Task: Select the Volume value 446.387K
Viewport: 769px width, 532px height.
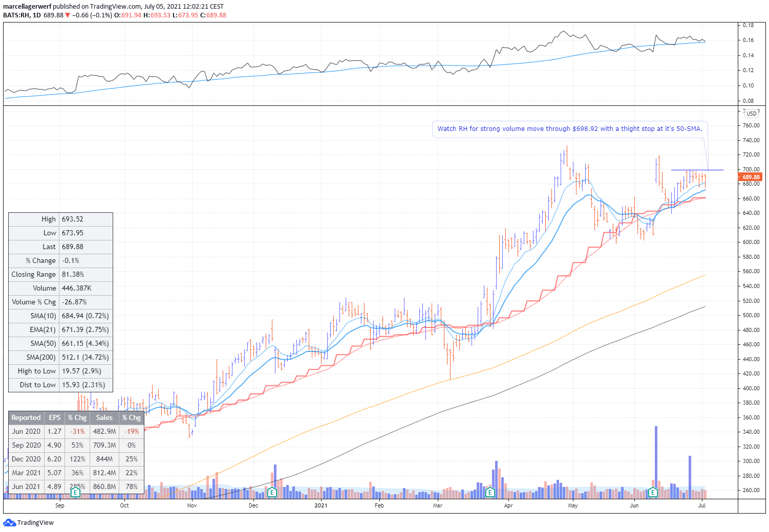Action: click(x=77, y=288)
